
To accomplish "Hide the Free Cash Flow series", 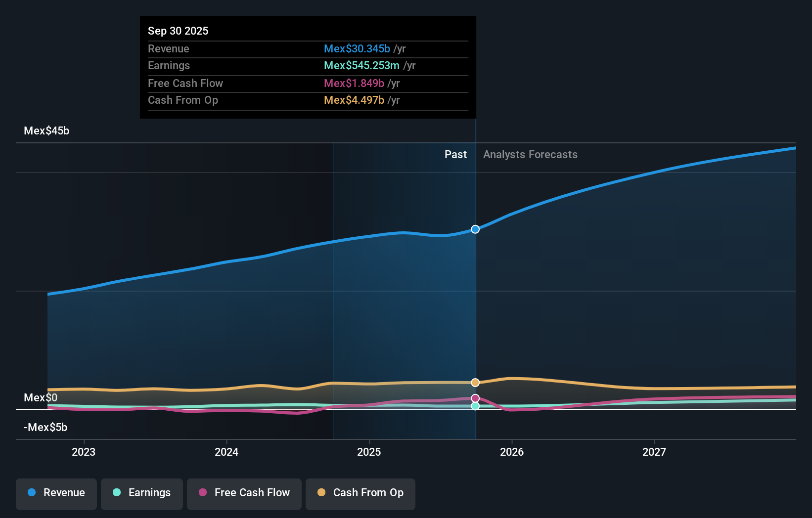I will pos(244,493).
